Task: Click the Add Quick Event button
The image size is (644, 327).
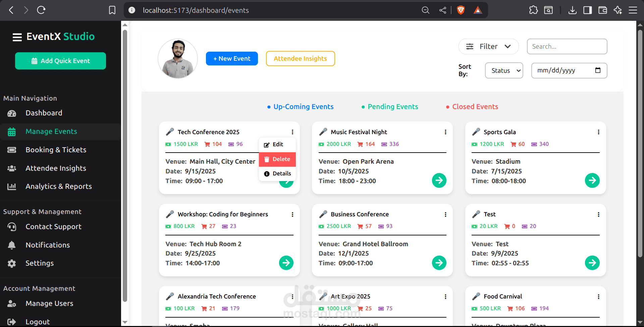Action: (x=60, y=61)
